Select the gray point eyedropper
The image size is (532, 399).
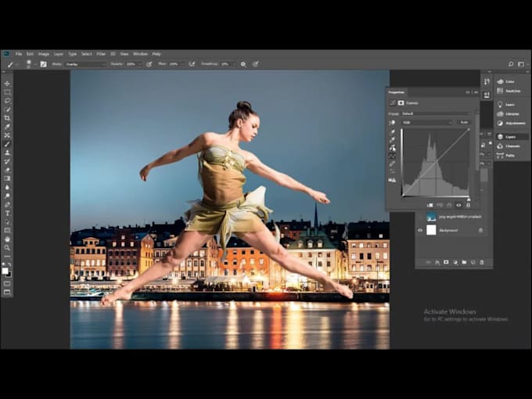[392, 139]
